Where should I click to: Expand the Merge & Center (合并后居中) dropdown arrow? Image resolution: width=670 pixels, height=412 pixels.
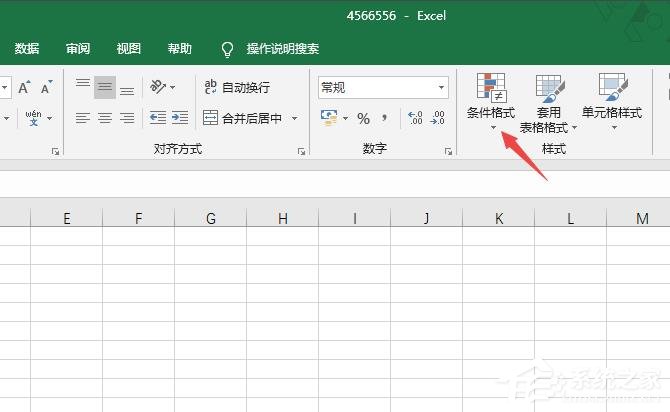(295, 118)
